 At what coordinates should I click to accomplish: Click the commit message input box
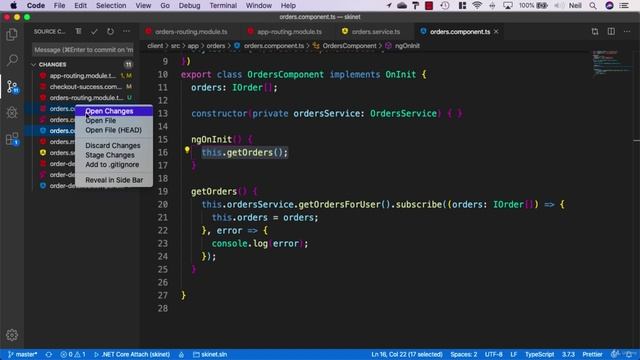click(83, 50)
